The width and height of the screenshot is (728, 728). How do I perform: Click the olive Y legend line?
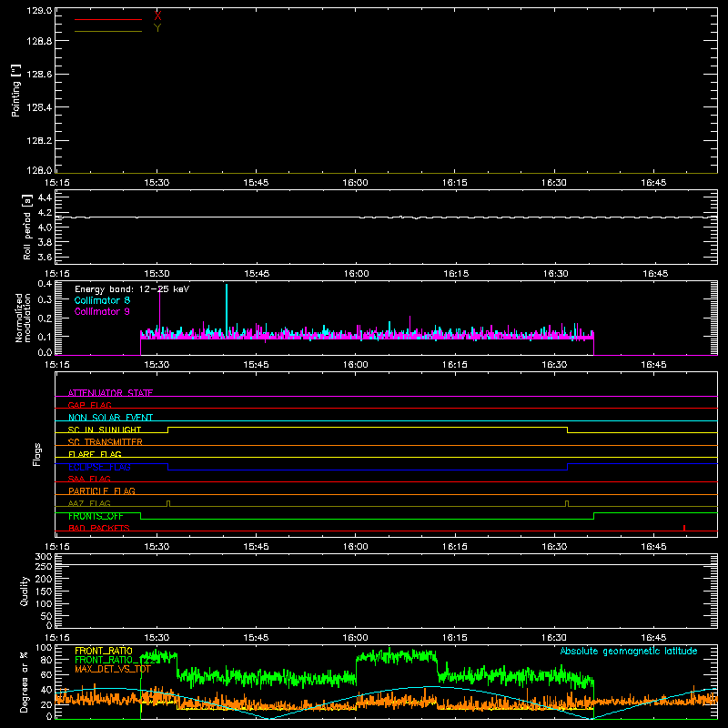pyautogui.click(x=108, y=31)
